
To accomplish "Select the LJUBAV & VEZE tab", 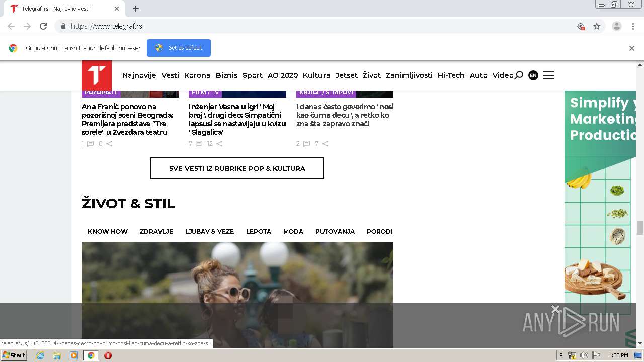I will tap(209, 232).
